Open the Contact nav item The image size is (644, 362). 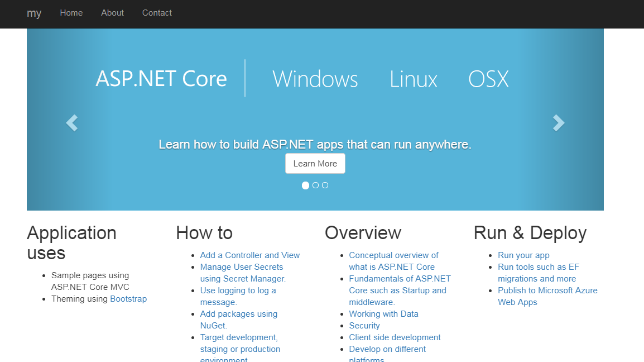(x=157, y=13)
